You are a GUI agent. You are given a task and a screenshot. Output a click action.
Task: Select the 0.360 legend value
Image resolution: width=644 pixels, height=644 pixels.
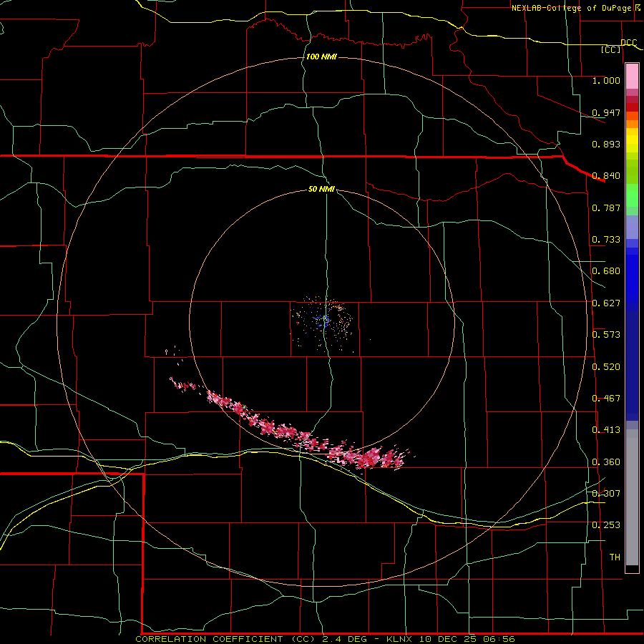(x=606, y=462)
